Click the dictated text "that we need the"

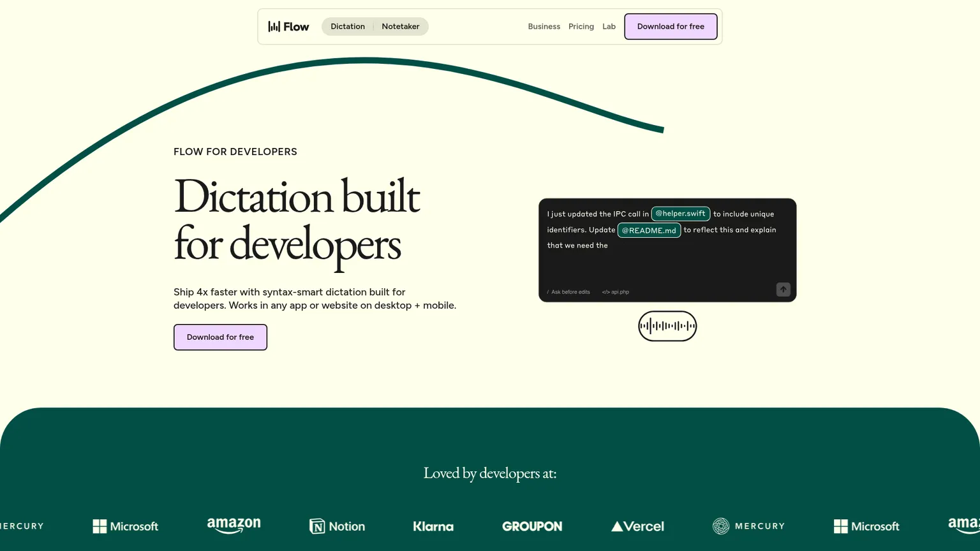click(x=577, y=246)
